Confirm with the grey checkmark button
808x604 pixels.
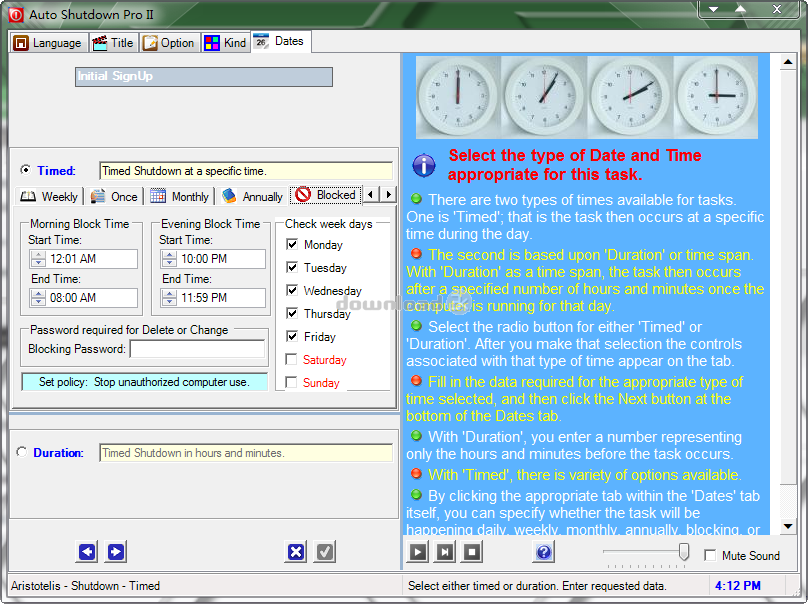325,552
